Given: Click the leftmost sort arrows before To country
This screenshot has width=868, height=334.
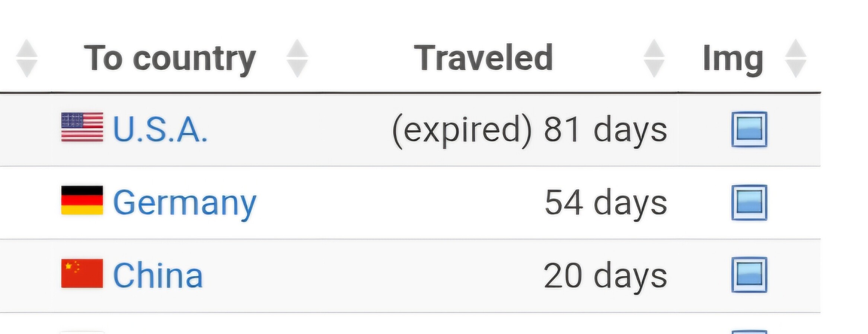Looking at the screenshot, I should 26,58.
